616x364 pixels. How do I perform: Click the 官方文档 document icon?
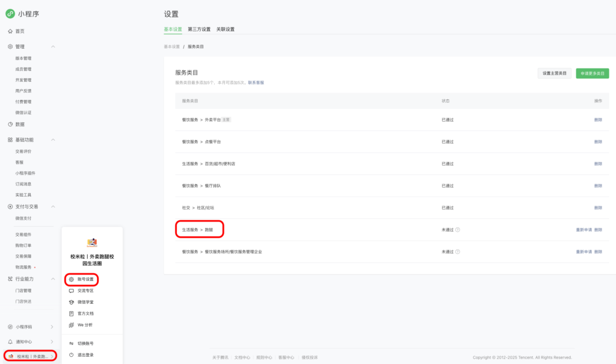coord(70,313)
